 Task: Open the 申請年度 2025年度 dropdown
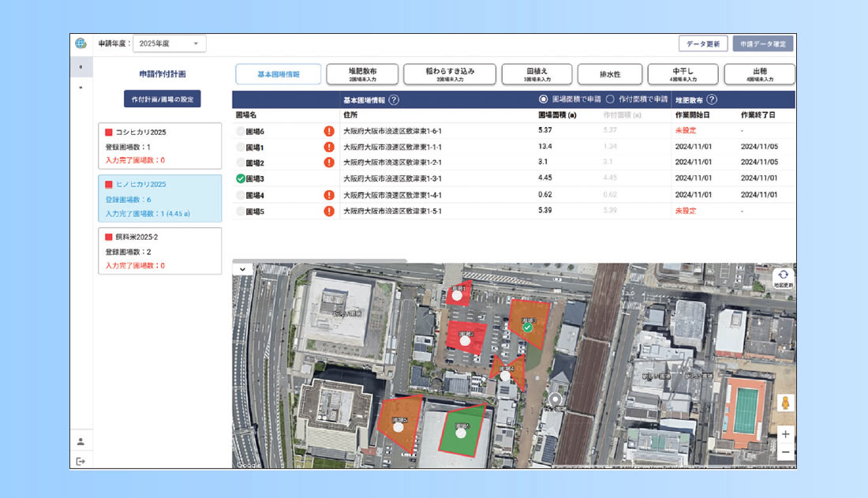[169, 43]
